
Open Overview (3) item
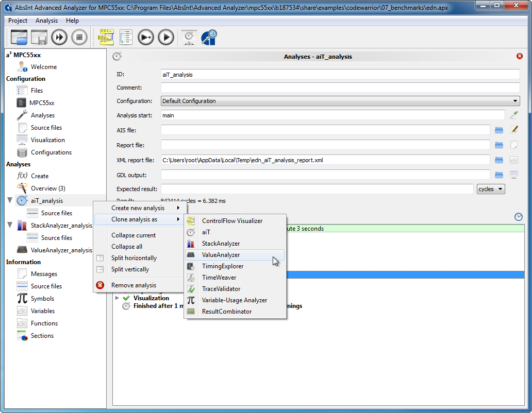(x=48, y=188)
